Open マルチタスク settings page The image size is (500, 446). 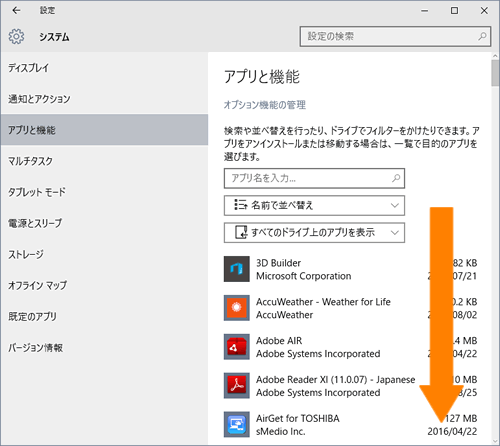104,161
